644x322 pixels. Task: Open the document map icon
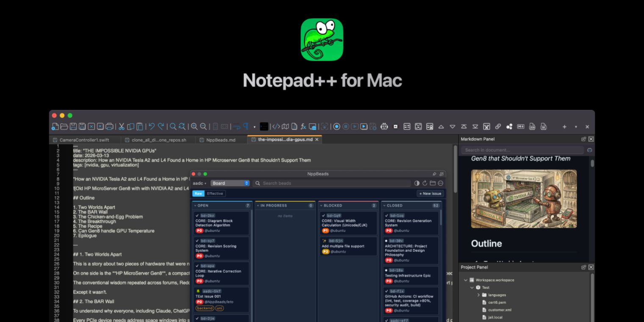coord(285,126)
